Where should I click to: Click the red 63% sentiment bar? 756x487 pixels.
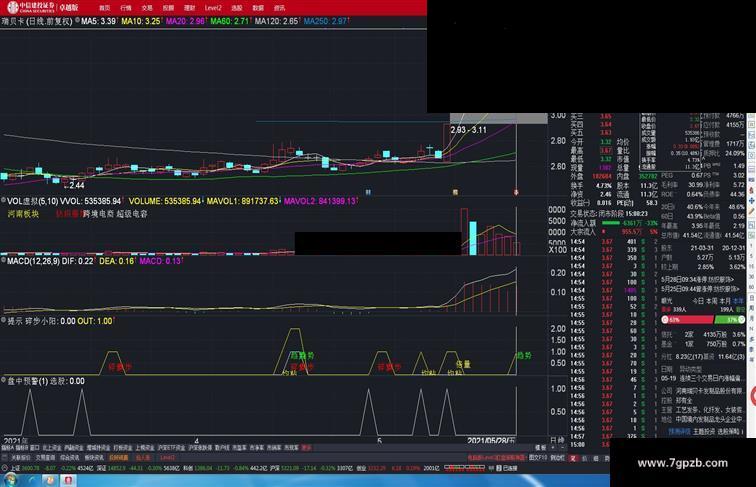point(687,319)
